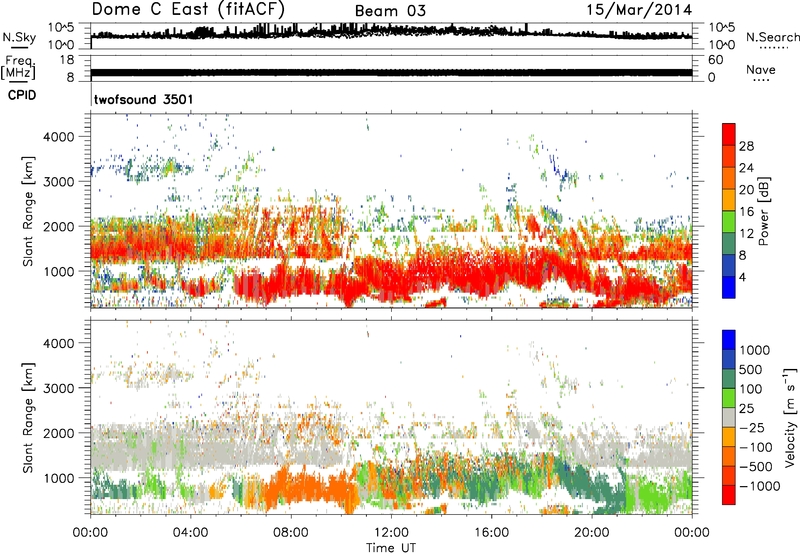
Task: Click the '12' Power colorbar value
Action: (746, 234)
